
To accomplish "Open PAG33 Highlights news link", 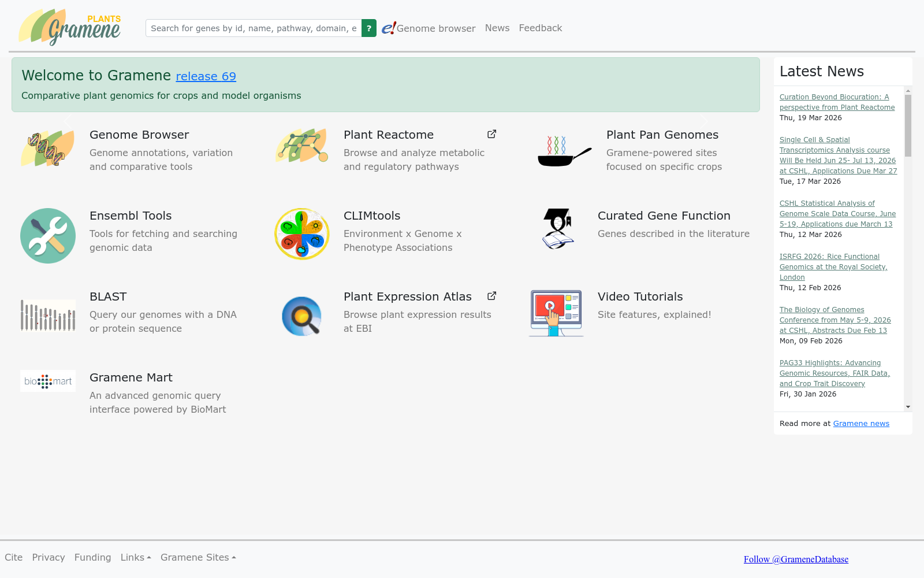I will click(834, 373).
